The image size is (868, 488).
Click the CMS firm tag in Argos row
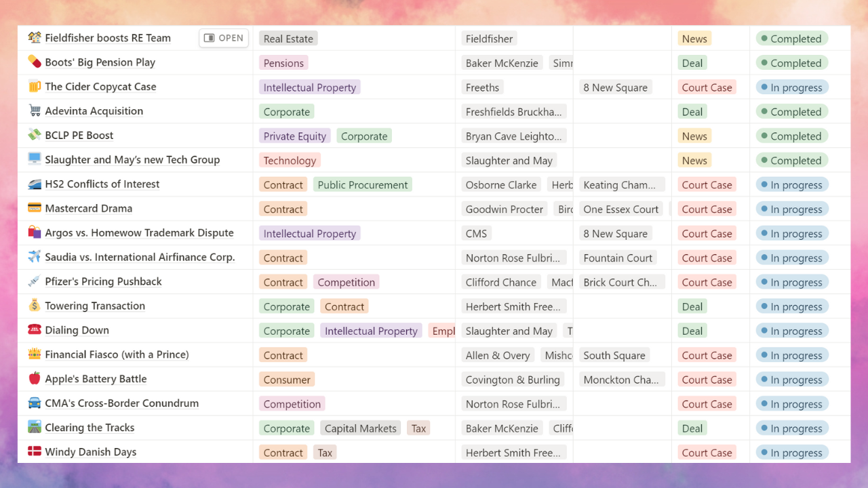pos(476,234)
